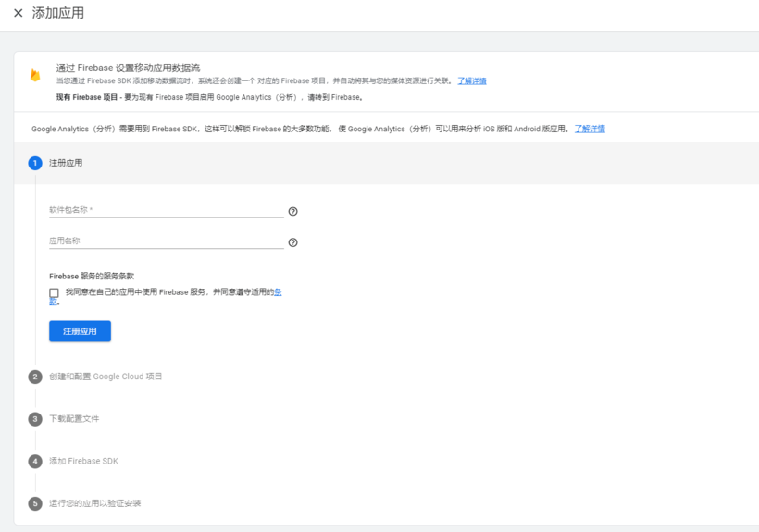Click text 现有 Firebase 项目

[87, 97]
